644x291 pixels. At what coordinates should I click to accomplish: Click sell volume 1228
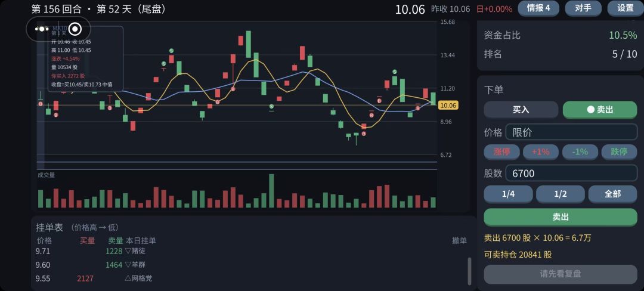(114, 251)
